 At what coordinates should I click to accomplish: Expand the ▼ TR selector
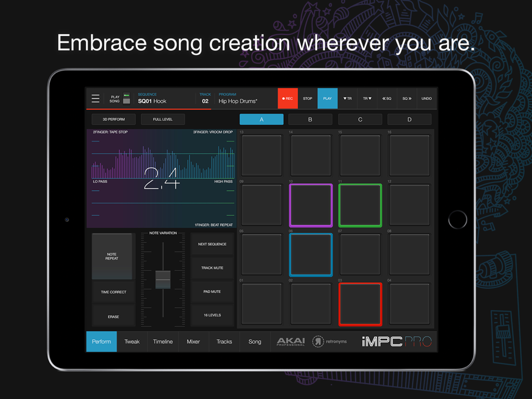[x=347, y=98]
